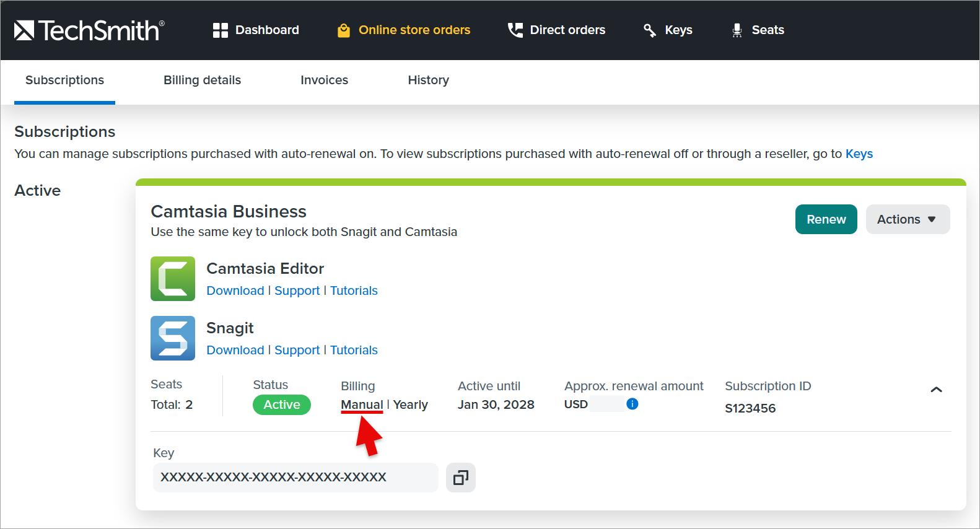Collapse the subscription details chevron
This screenshot has height=529, width=980.
937,390
